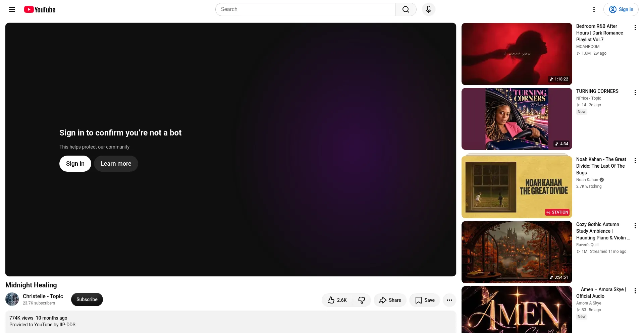Open options menu for TURNING CORNERS
The image size is (644, 333).
click(x=635, y=93)
